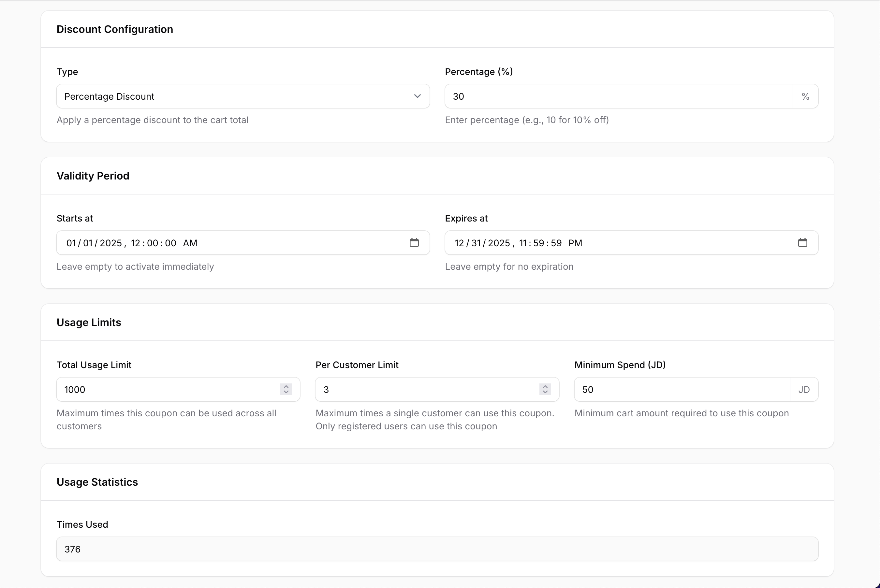Focus the Total Usage Limit field
Viewport: 880px width, 588px height.
[x=169, y=390]
